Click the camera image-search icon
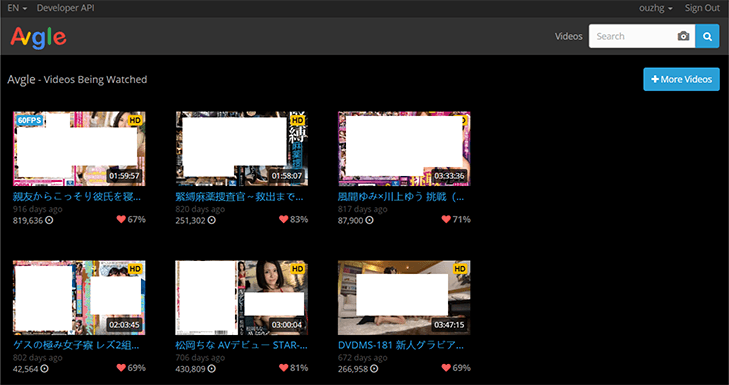 point(683,36)
